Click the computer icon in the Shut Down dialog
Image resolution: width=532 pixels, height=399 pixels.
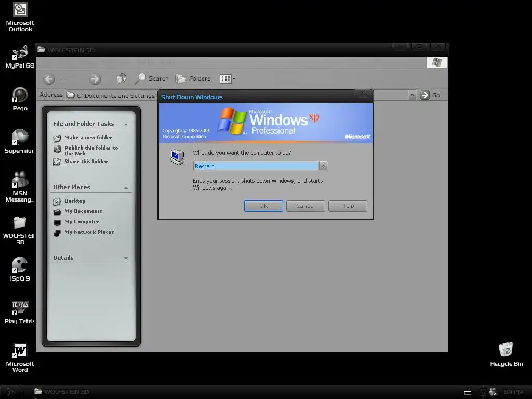178,157
